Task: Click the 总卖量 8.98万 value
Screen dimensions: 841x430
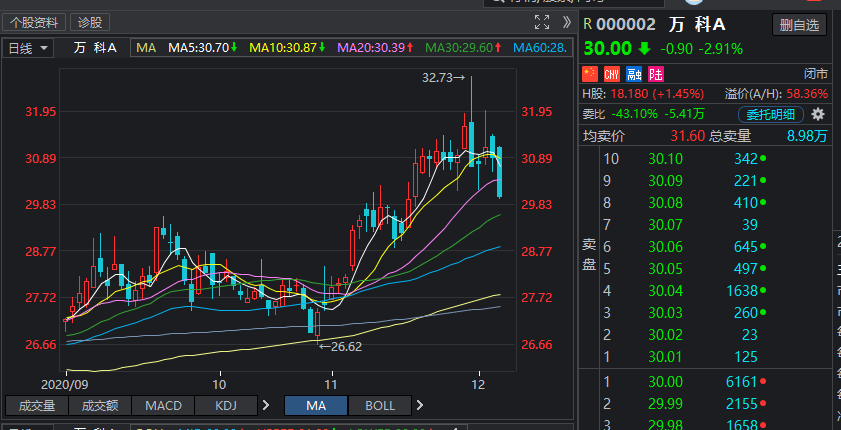Action: tap(807, 136)
